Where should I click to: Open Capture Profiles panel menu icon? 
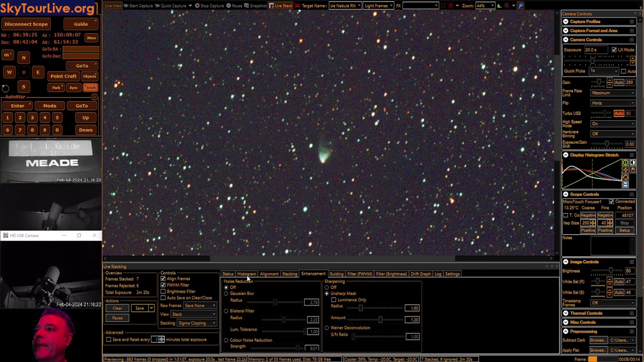pos(632,22)
